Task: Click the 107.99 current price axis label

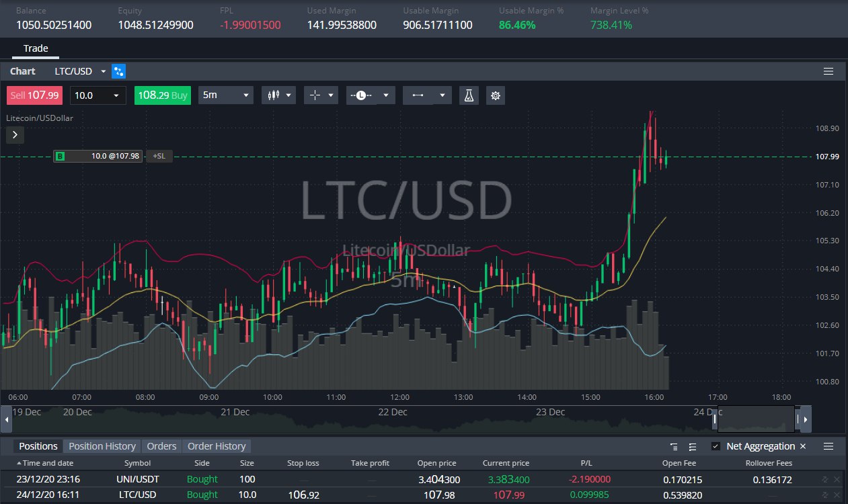Action: 826,157
